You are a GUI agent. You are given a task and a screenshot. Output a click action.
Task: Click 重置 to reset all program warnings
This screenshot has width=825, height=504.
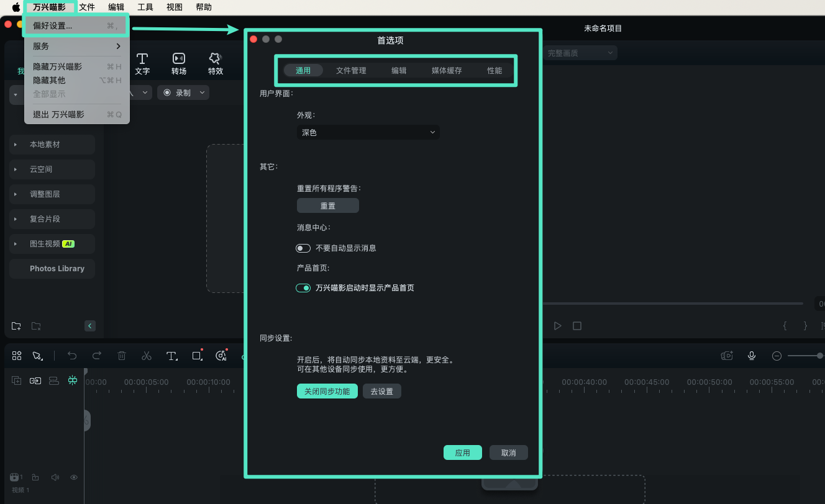tap(327, 205)
